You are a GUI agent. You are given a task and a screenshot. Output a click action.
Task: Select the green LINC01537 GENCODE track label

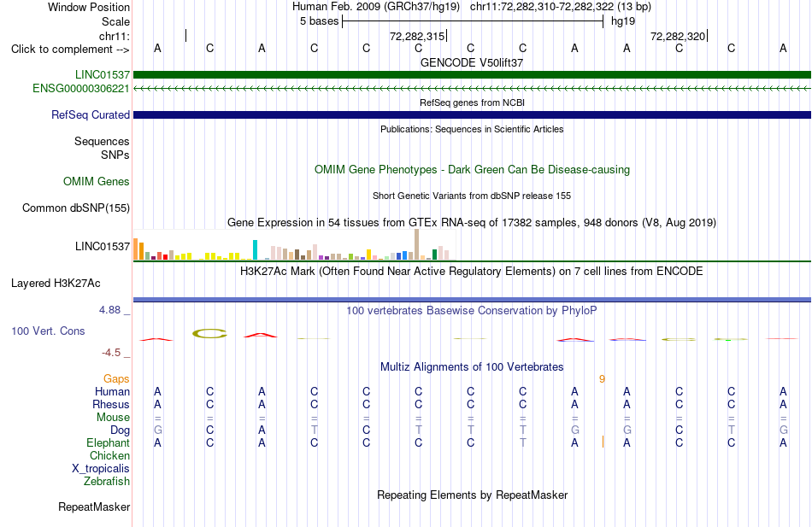click(x=102, y=74)
